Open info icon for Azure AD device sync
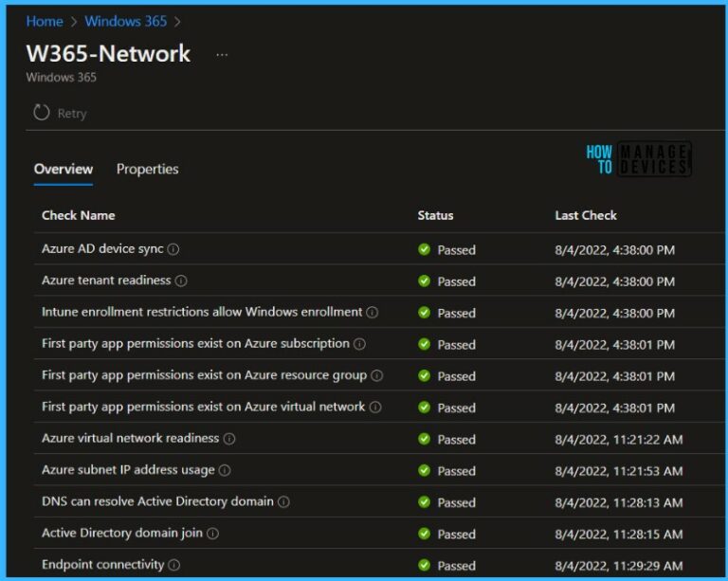Screen dimensions: 728x581 click(173, 249)
